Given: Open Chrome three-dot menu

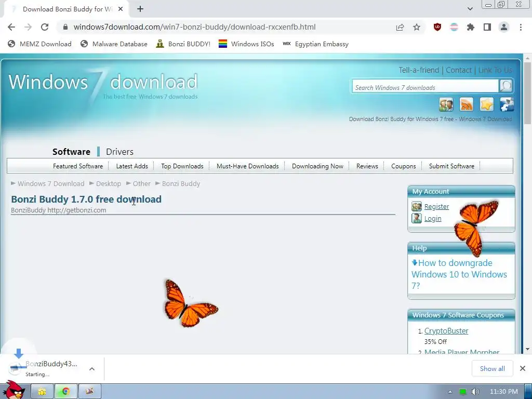Looking at the screenshot, I should (521, 27).
